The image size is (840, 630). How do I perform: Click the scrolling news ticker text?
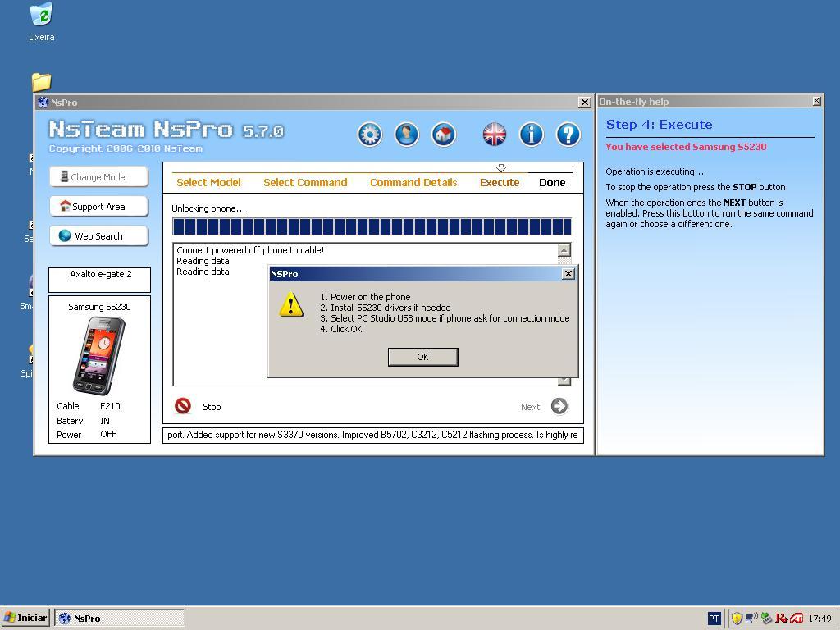click(x=373, y=435)
